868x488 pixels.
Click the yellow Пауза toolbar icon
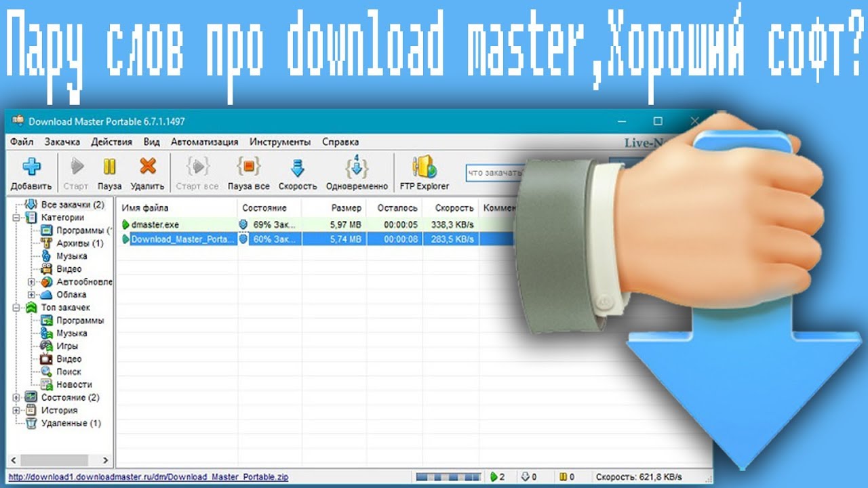pyautogui.click(x=109, y=167)
